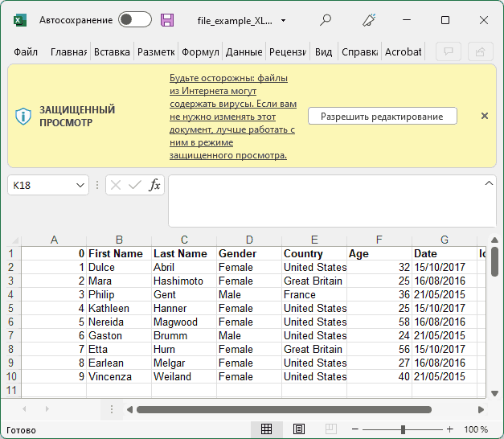504x439 pixels.
Task: Close the protected view yellow bar
Action: (x=485, y=116)
